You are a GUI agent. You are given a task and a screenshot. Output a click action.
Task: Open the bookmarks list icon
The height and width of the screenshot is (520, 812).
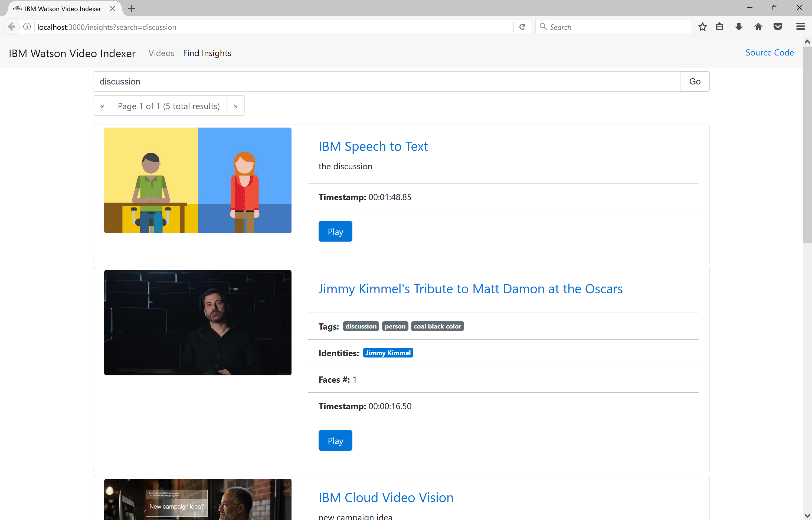coord(719,27)
